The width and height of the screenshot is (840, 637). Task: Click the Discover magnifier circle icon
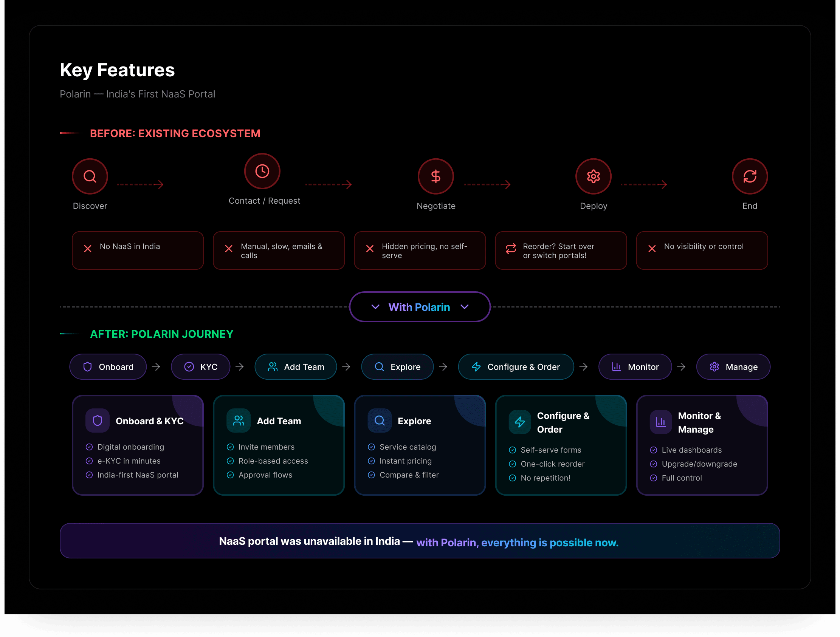pos(90,176)
